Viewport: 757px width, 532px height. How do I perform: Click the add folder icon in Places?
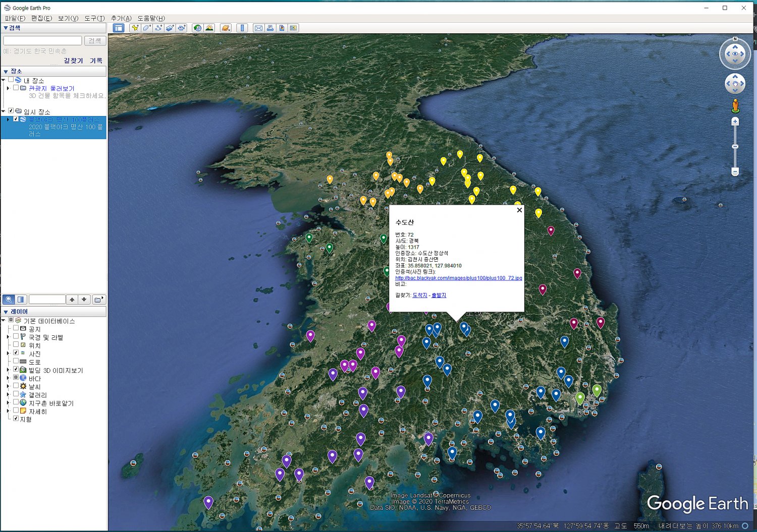click(99, 300)
